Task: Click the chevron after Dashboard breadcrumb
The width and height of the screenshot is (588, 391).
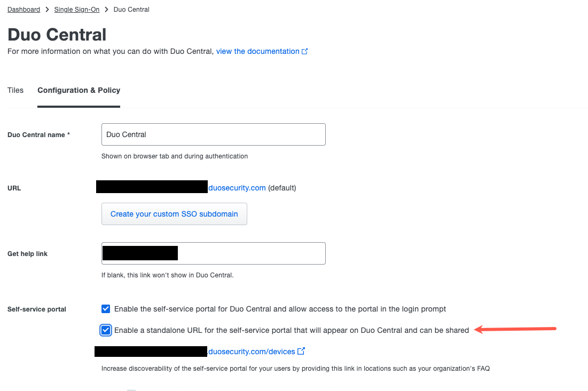Action: tap(47, 10)
